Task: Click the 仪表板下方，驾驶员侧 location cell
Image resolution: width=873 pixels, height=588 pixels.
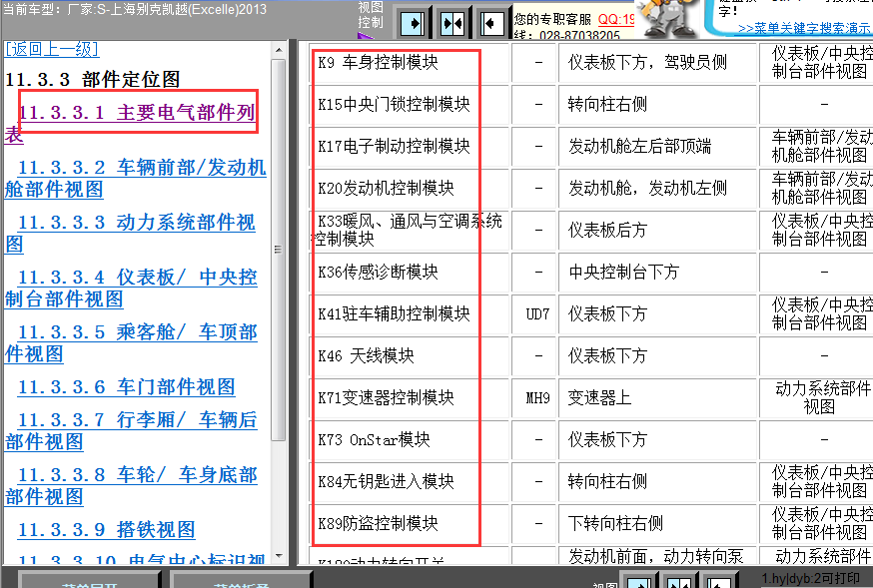Action: tap(657, 63)
